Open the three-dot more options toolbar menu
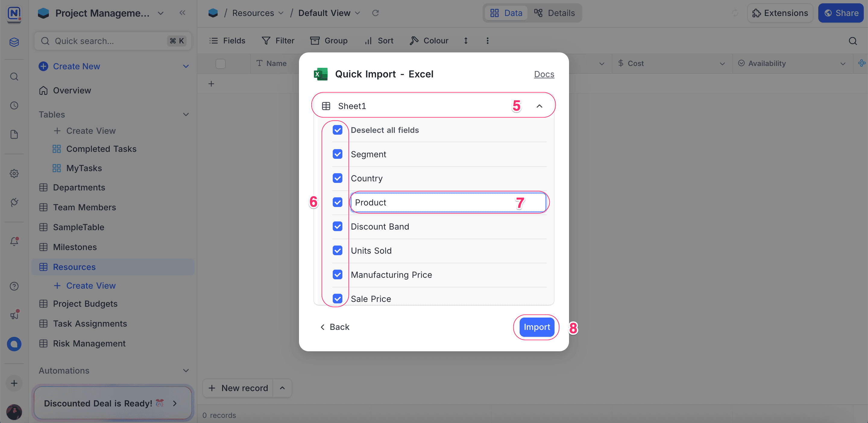The height and width of the screenshot is (423, 868). point(487,40)
